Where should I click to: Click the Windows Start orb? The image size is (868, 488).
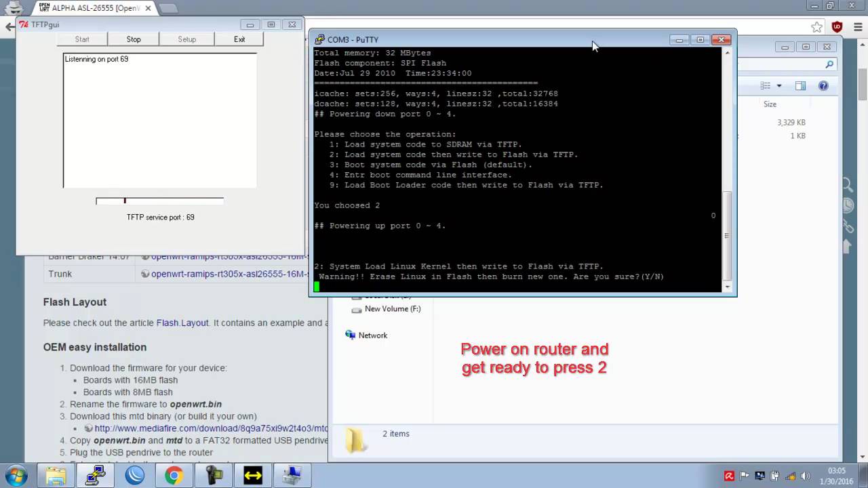click(x=16, y=475)
